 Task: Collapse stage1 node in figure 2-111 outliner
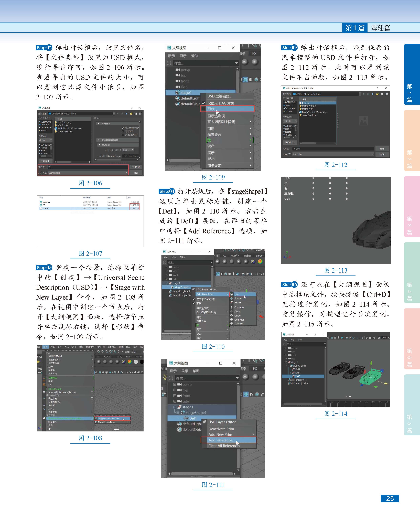[x=175, y=407]
